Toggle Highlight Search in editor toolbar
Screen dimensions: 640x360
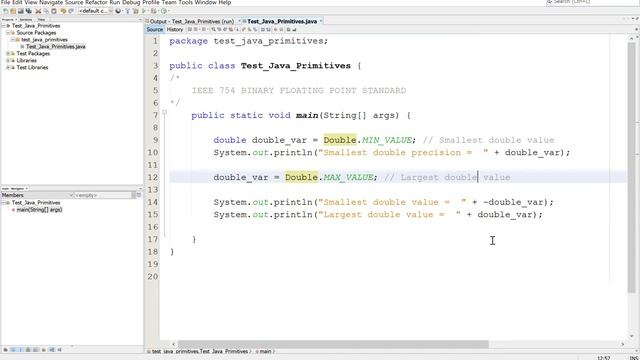click(231, 29)
